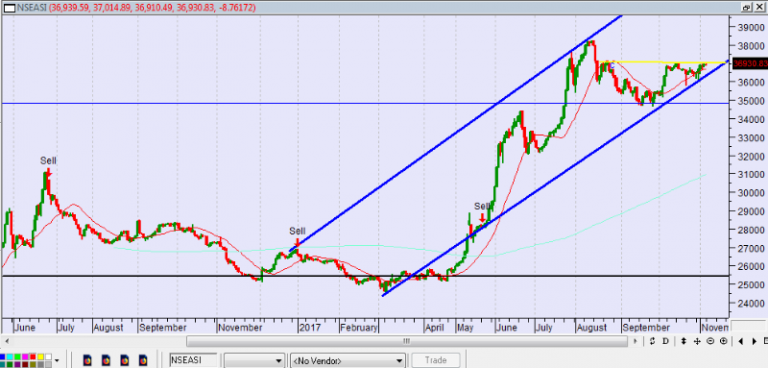
Task: Pick the yellow color swatch
Action: (41, 357)
